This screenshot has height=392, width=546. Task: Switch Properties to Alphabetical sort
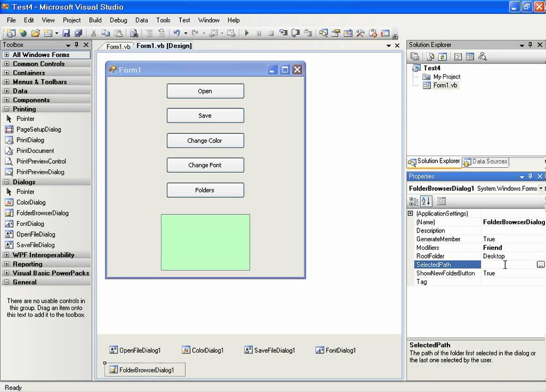pos(427,201)
